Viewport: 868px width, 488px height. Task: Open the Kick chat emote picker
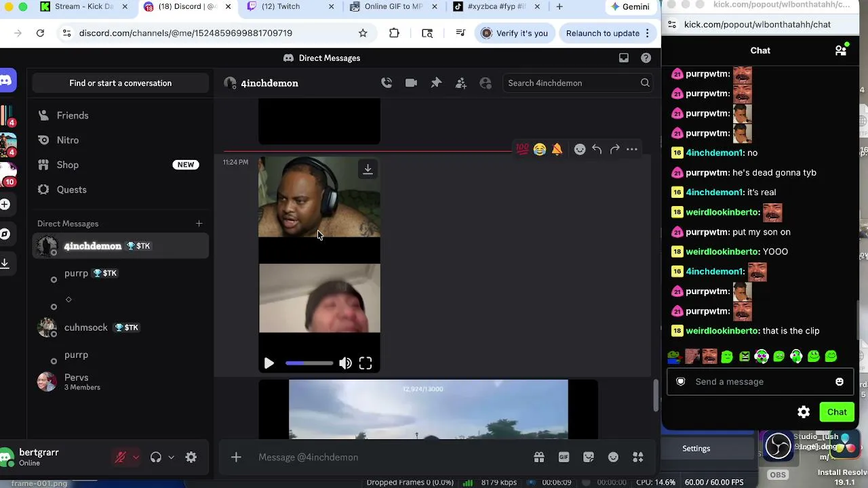pos(840,382)
